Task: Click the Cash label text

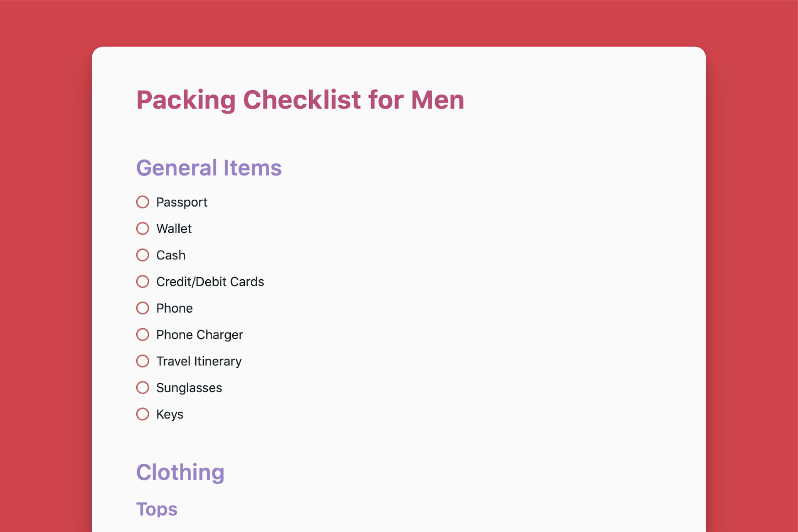Action: (171, 255)
